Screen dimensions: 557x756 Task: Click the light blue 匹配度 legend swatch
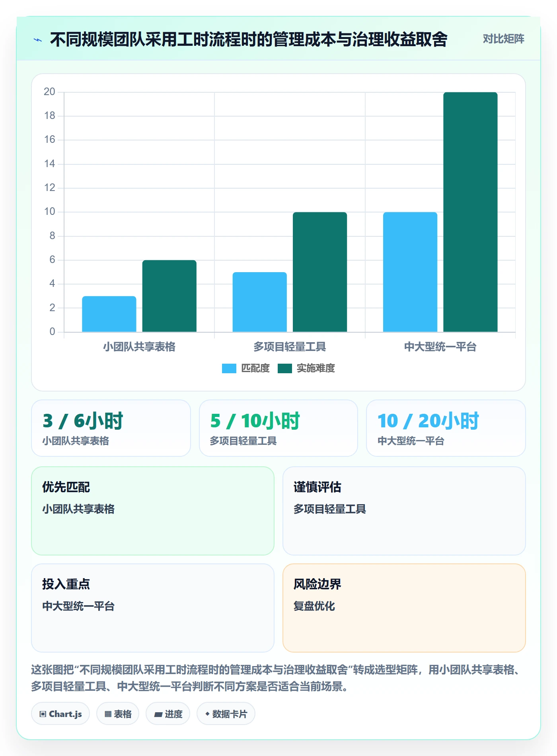[229, 368]
